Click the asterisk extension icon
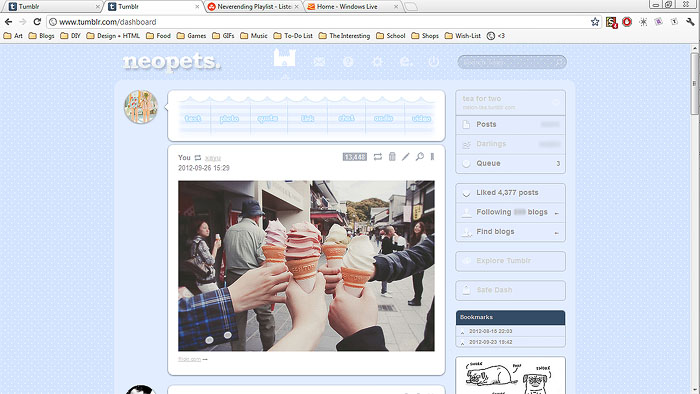This screenshot has height=394, width=700. 643,22
